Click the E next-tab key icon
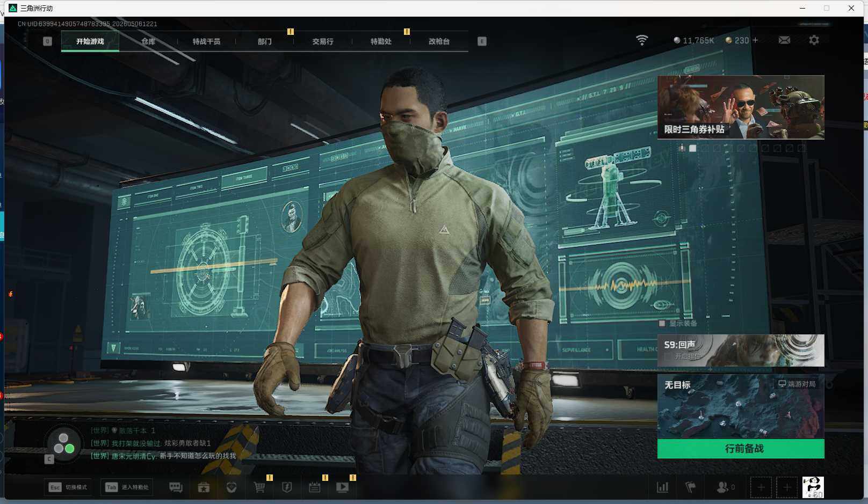The width and height of the screenshot is (868, 504). [482, 41]
